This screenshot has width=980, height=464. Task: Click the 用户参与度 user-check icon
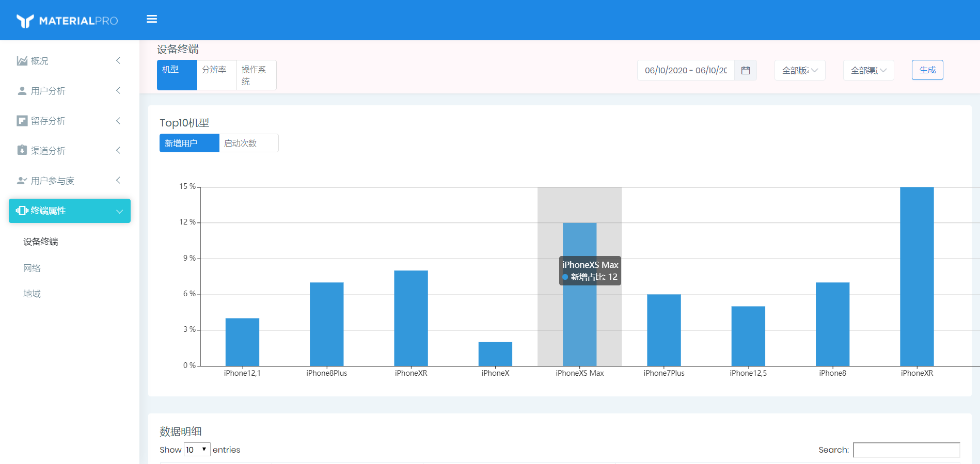(x=22, y=181)
